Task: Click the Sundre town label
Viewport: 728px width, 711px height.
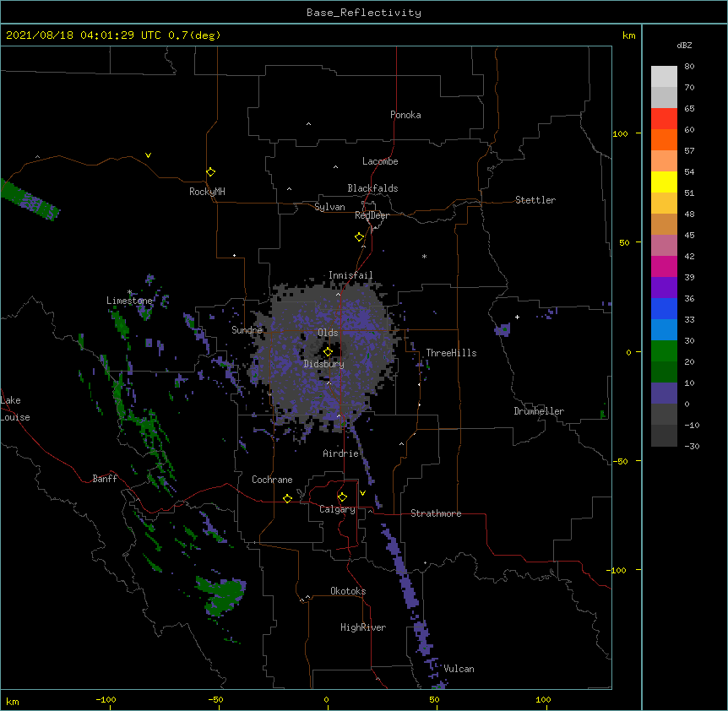Action: [247, 330]
